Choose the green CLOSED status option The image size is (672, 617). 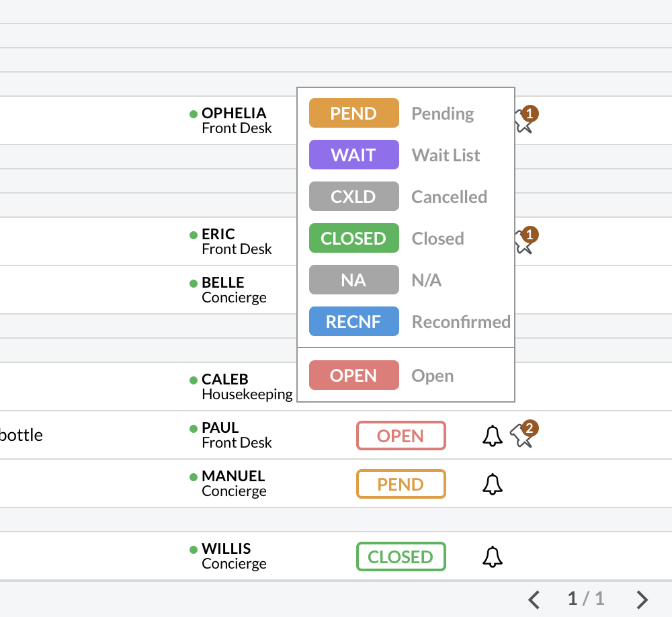(354, 238)
